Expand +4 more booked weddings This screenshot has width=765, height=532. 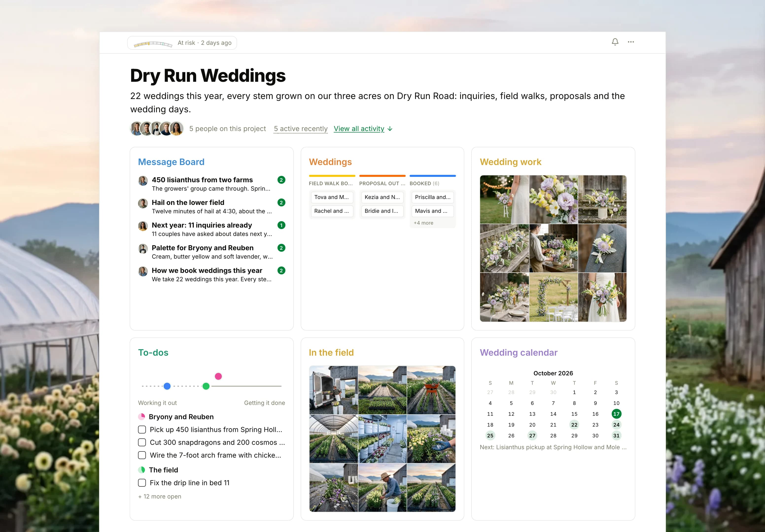[x=423, y=223]
